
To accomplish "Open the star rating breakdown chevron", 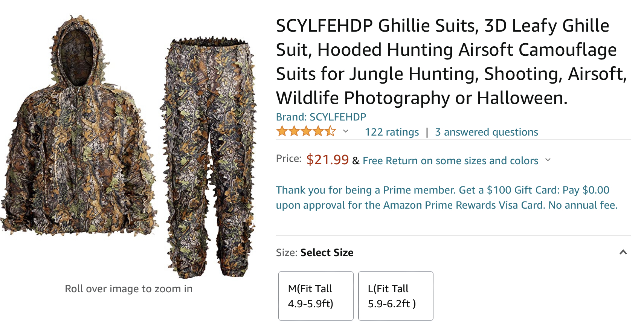I will [346, 131].
